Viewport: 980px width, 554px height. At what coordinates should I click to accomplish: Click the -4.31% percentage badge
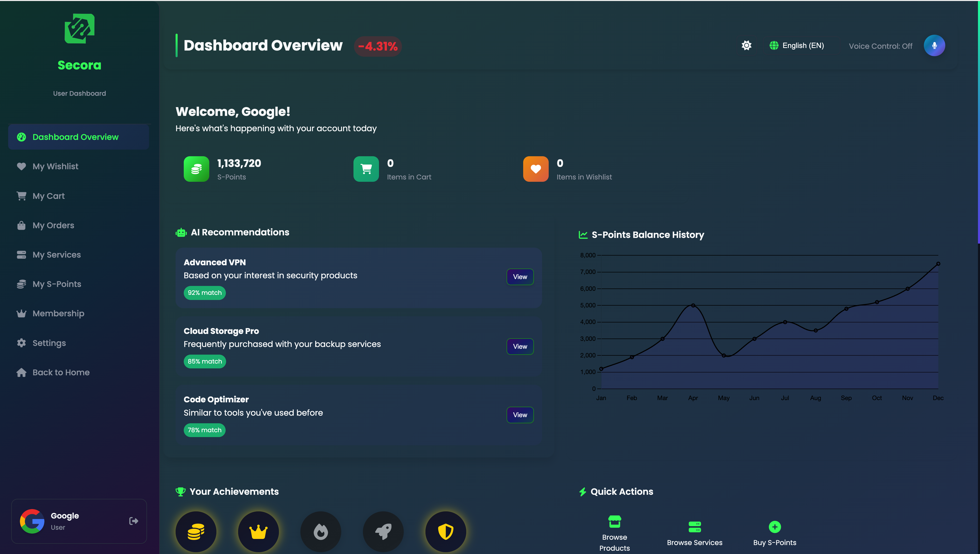[x=378, y=46]
